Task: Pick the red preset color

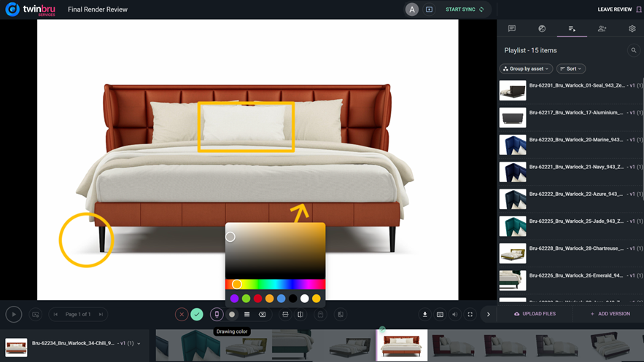Action: [x=257, y=299]
